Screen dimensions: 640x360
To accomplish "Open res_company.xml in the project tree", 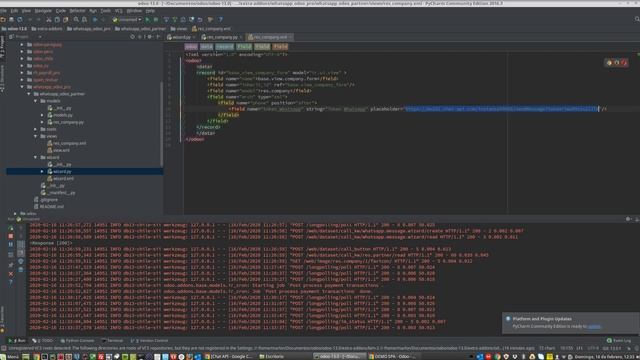I will (x=67, y=143).
